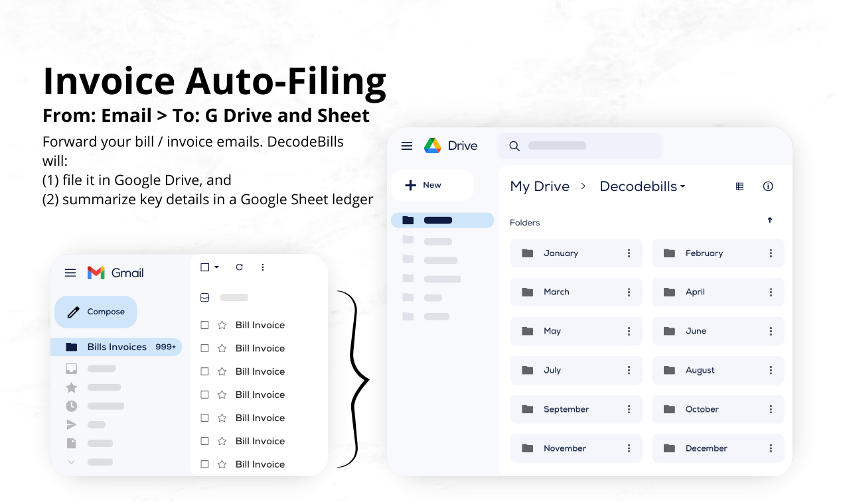Star the second Bill Invoice email
This screenshot has height=504, width=843.
click(x=222, y=348)
